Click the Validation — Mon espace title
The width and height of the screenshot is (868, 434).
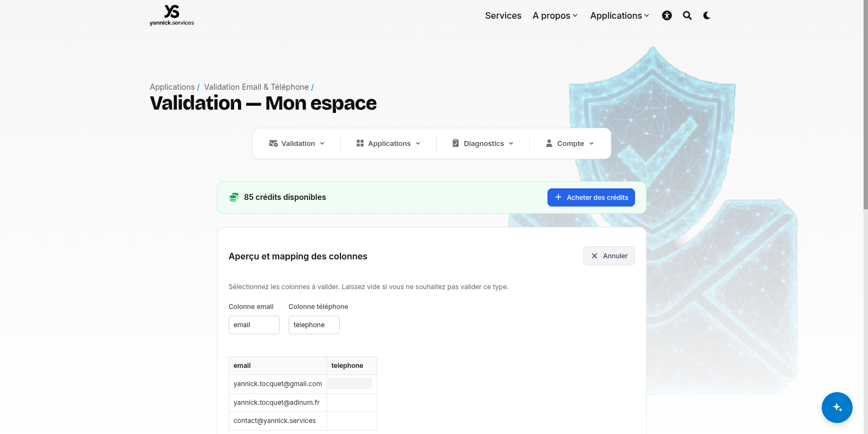point(263,103)
